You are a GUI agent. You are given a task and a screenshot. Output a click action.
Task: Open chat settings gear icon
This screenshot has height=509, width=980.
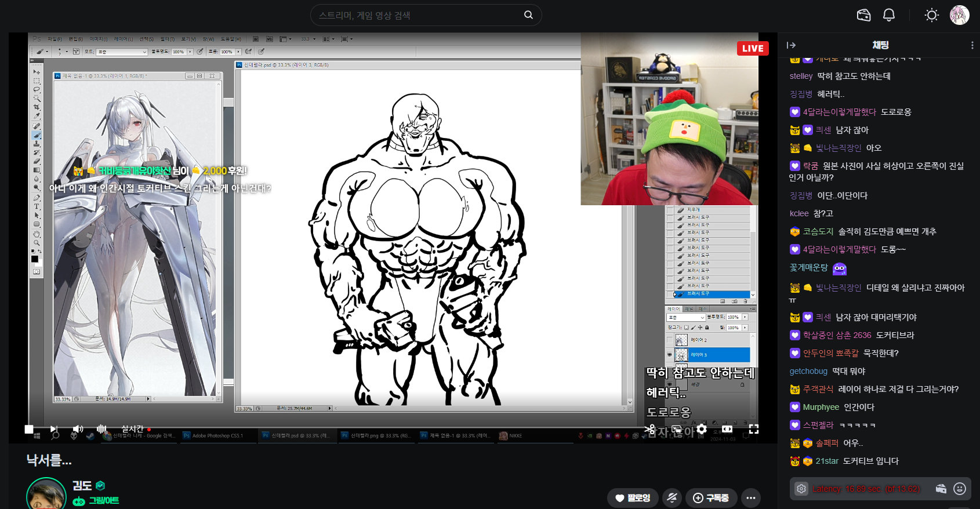click(x=801, y=489)
